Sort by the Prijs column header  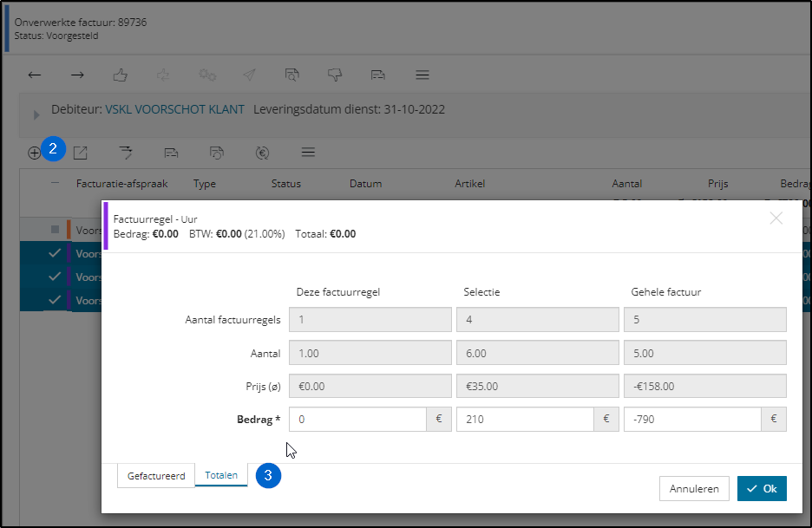[x=717, y=184]
